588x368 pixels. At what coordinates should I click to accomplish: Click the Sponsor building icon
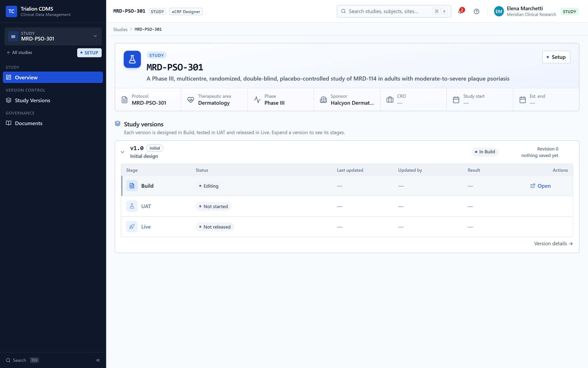tap(323, 100)
